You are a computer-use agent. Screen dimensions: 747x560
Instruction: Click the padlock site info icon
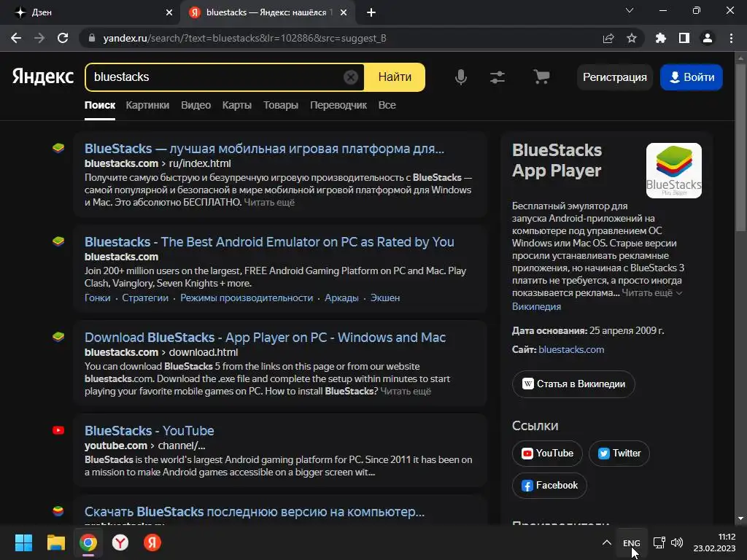pyautogui.click(x=92, y=38)
